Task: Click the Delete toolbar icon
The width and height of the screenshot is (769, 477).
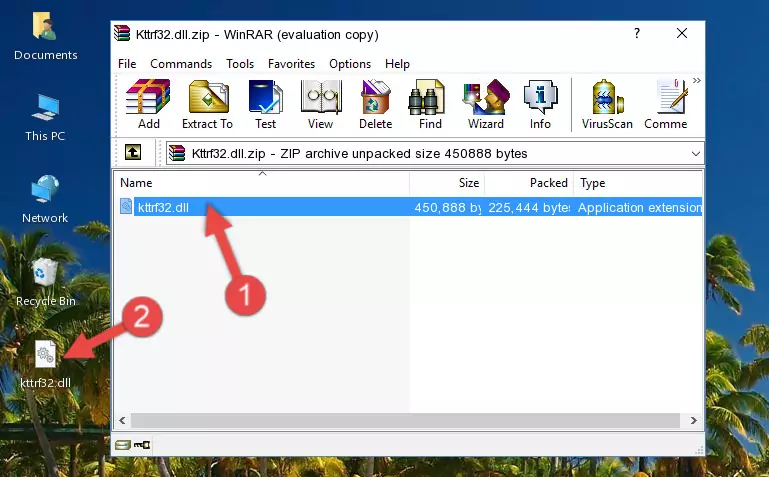Action: pyautogui.click(x=375, y=104)
